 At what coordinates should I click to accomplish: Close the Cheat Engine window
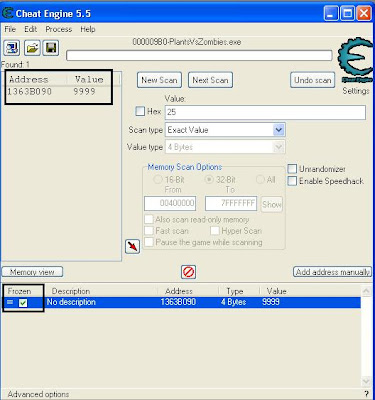point(364,14)
